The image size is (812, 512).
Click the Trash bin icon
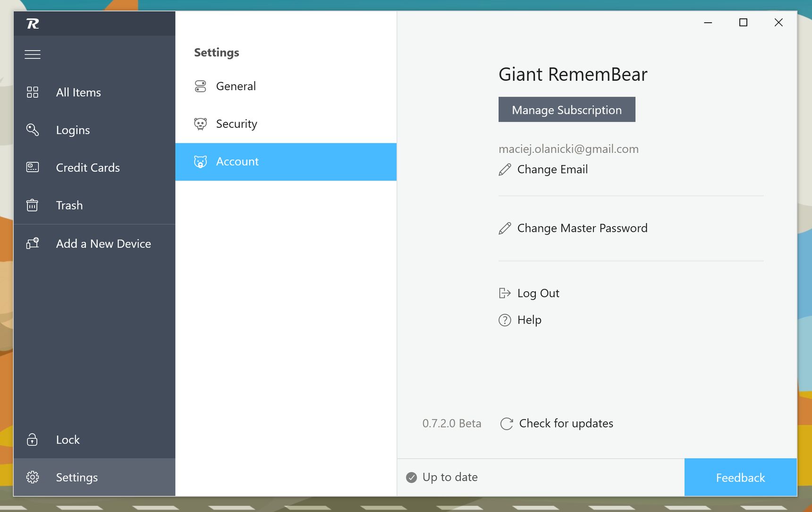[32, 205]
